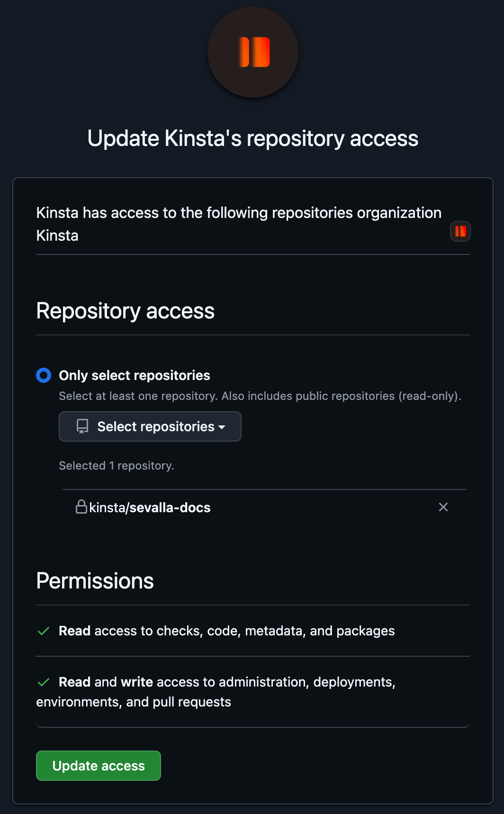Image resolution: width=504 pixels, height=814 pixels.
Task: Toggle the Read access permission row
Action: pyautogui.click(x=226, y=631)
